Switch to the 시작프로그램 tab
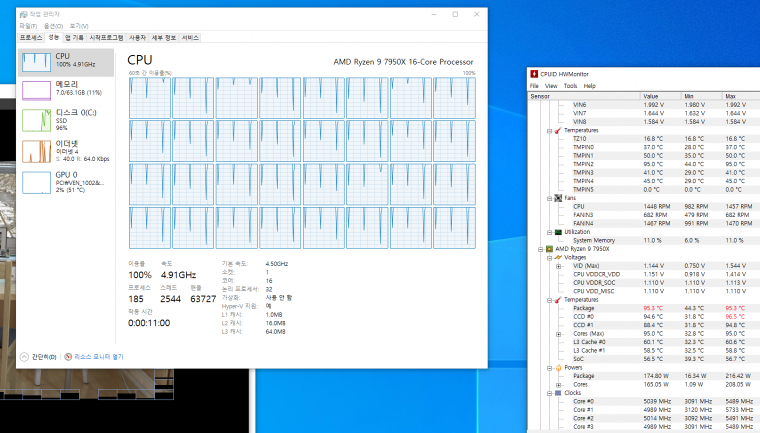760x433 pixels. [x=106, y=38]
